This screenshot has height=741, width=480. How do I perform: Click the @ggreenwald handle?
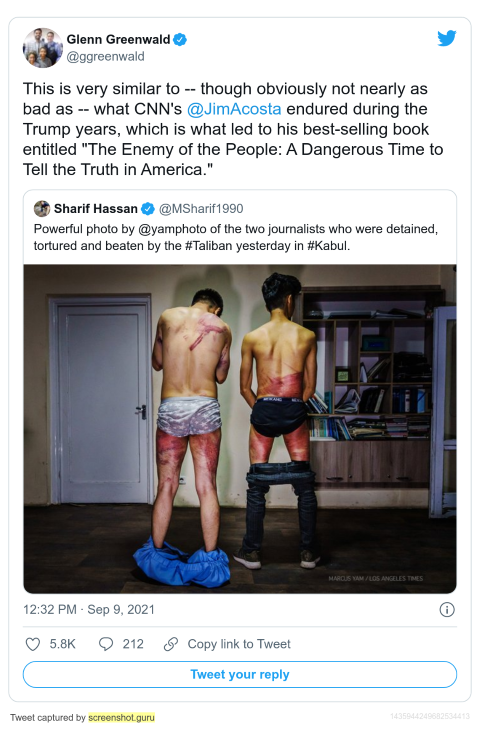[x=105, y=57]
